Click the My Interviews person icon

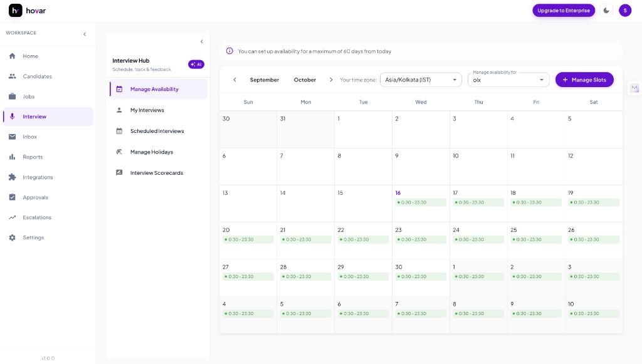(x=119, y=110)
